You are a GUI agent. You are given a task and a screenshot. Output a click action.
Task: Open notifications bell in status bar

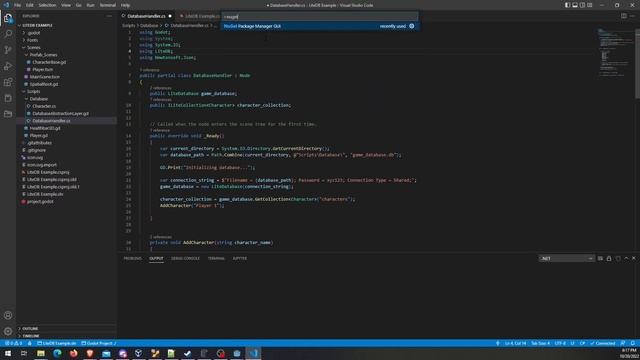tap(632, 343)
